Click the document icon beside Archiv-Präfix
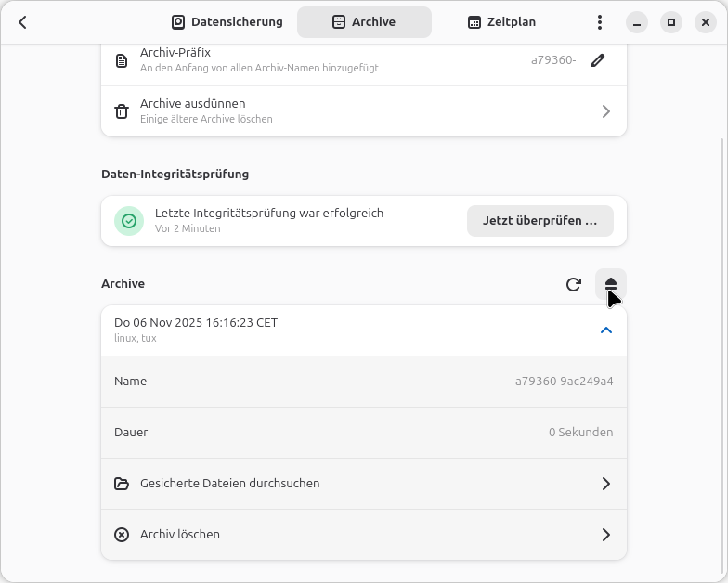Viewport: 728px width, 583px height. pyautogui.click(x=122, y=60)
